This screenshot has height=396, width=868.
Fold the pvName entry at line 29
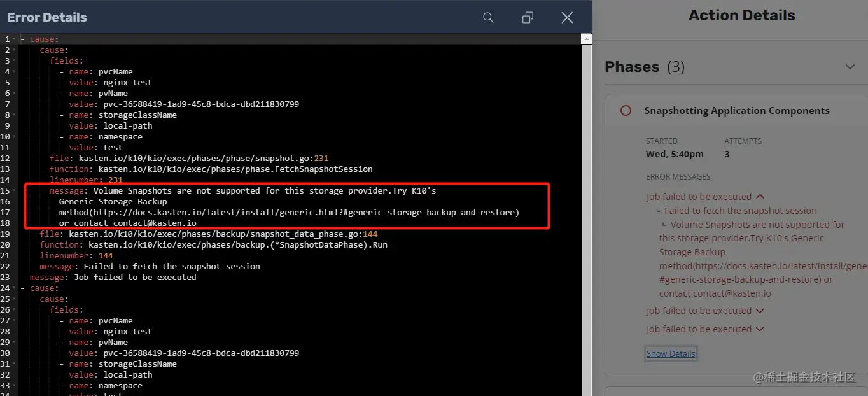pos(15,343)
